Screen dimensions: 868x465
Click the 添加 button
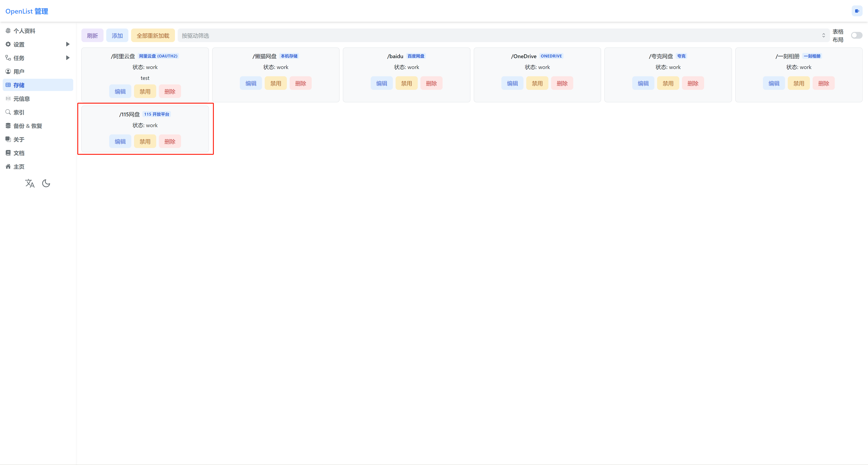(x=117, y=35)
